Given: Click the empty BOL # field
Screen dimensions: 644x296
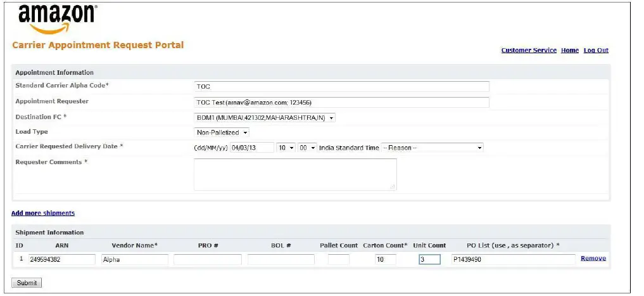Looking at the screenshot, I should click(281, 259).
